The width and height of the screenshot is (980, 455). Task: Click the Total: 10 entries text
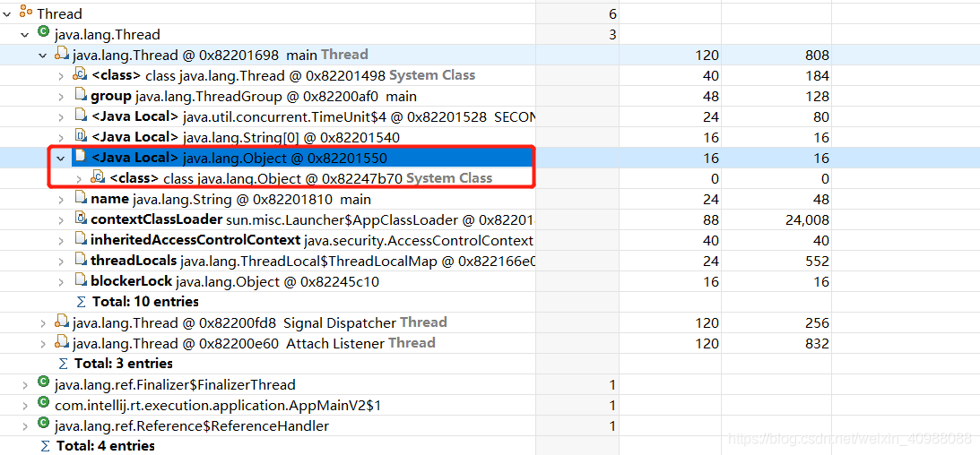[145, 302]
